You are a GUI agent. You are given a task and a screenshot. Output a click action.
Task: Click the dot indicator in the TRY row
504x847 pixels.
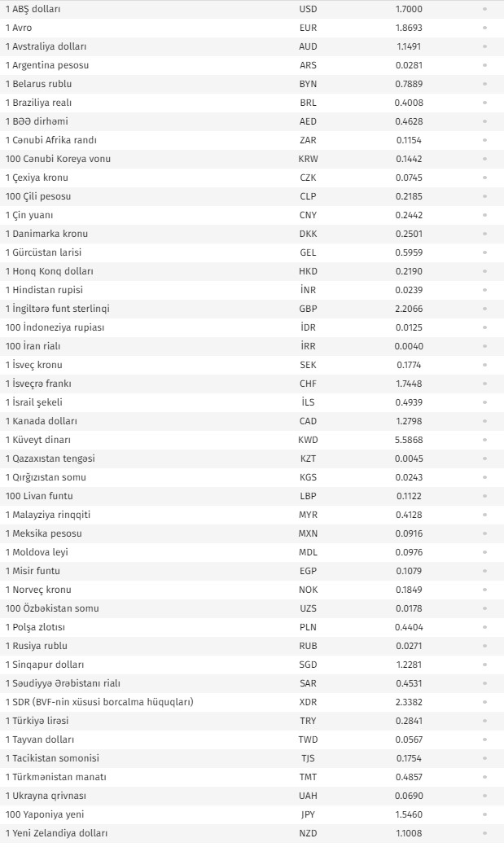click(484, 721)
